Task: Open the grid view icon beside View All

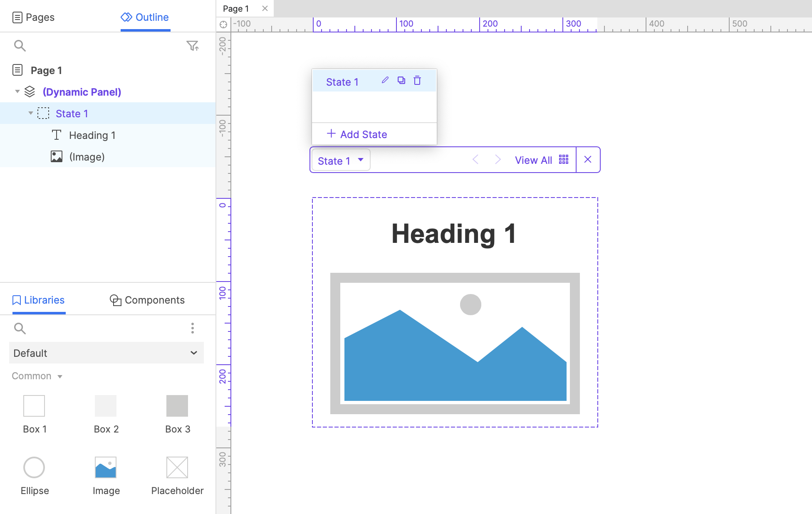Action: coord(563,159)
